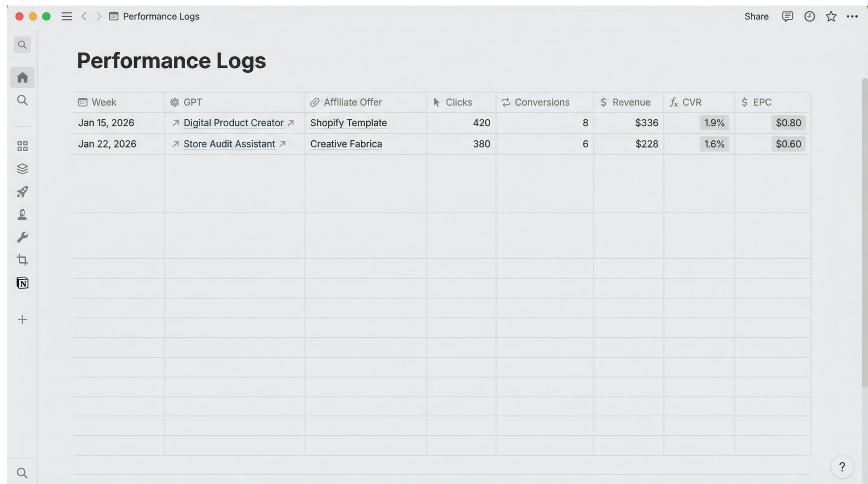Open search from the sidebar magnifier icon
Viewport: 868px width, 484px height.
pyautogui.click(x=22, y=100)
